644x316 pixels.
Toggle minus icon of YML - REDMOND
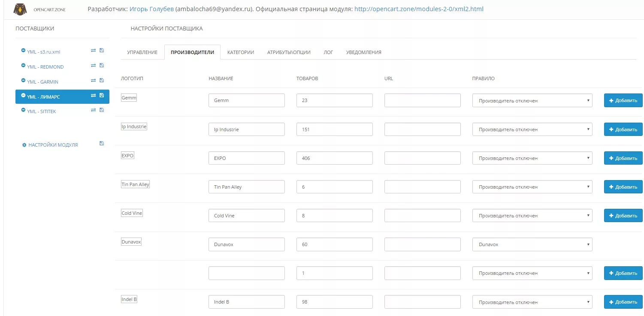[23, 66]
